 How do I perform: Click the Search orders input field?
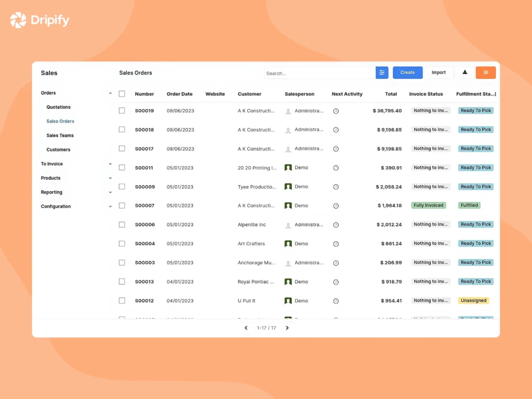(x=317, y=73)
